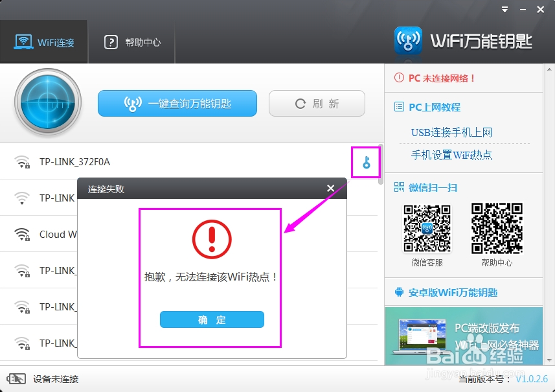This screenshot has height=392, width=555.
Task: Open the WiFi连接 tab
Action: pos(43,42)
